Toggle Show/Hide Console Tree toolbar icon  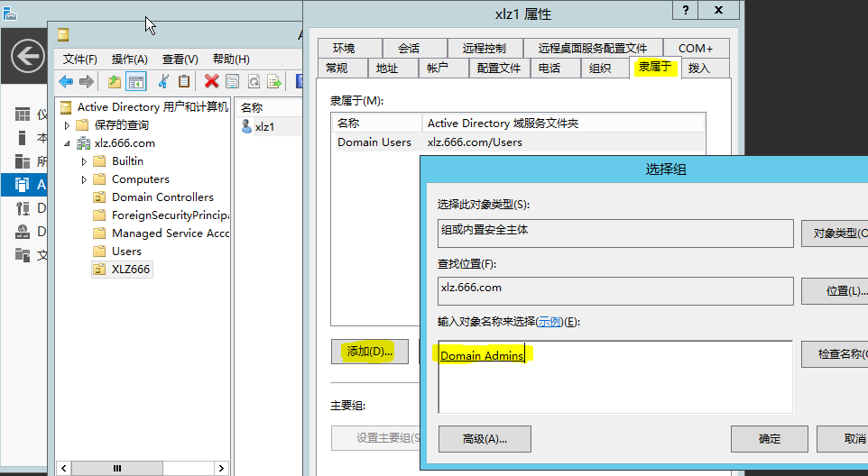pos(135,82)
